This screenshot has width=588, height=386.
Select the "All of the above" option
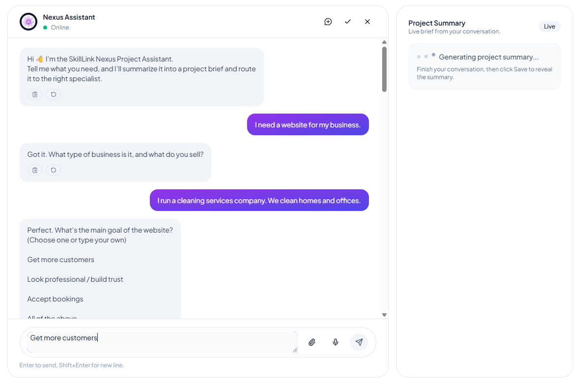click(52, 317)
